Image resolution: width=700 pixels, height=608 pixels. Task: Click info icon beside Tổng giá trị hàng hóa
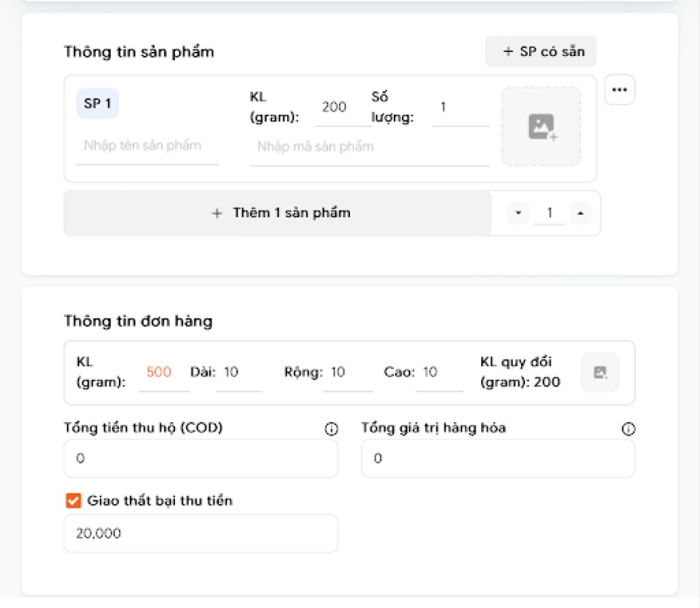[x=628, y=429]
